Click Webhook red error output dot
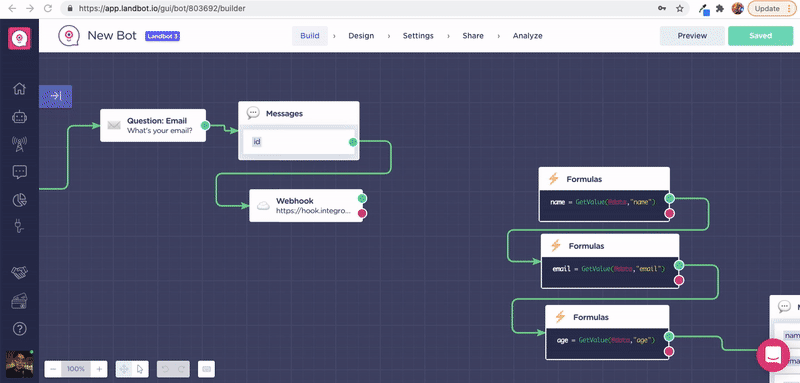This screenshot has width=800, height=383. click(x=362, y=213)
